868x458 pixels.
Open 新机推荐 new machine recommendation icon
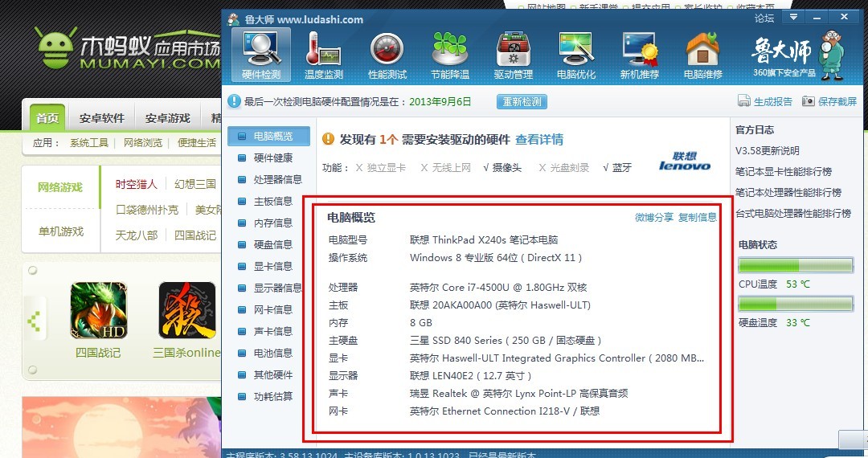click(640, 55)
